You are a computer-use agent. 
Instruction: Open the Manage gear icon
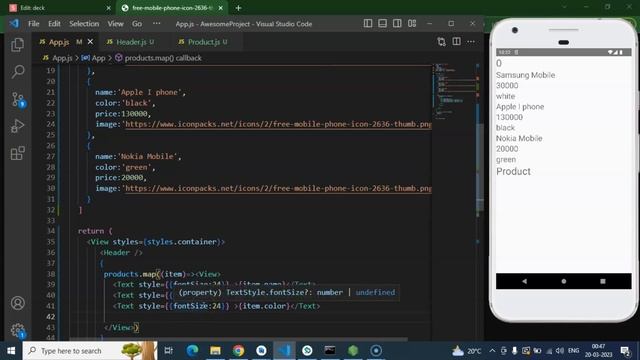18,330
